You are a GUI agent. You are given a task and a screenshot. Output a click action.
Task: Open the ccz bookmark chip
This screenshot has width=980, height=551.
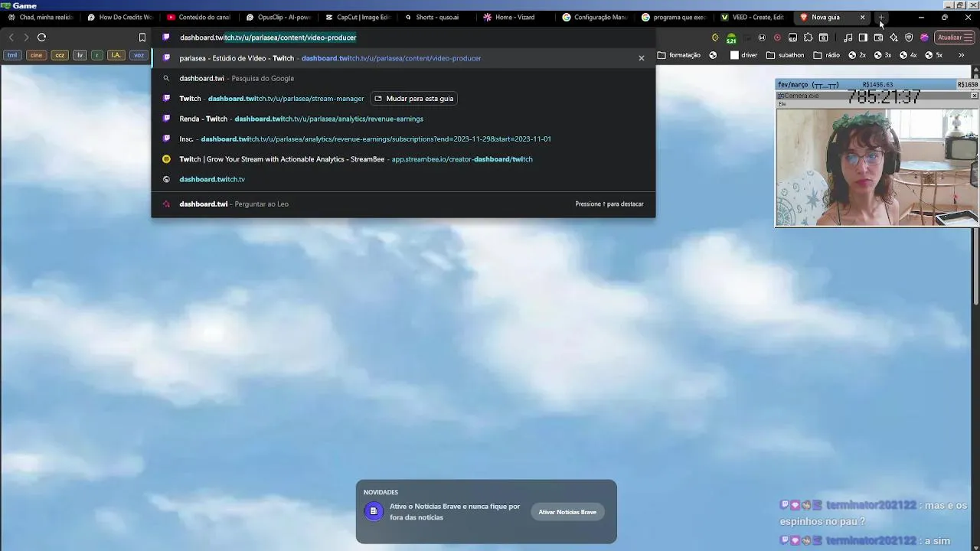[60, 55]
